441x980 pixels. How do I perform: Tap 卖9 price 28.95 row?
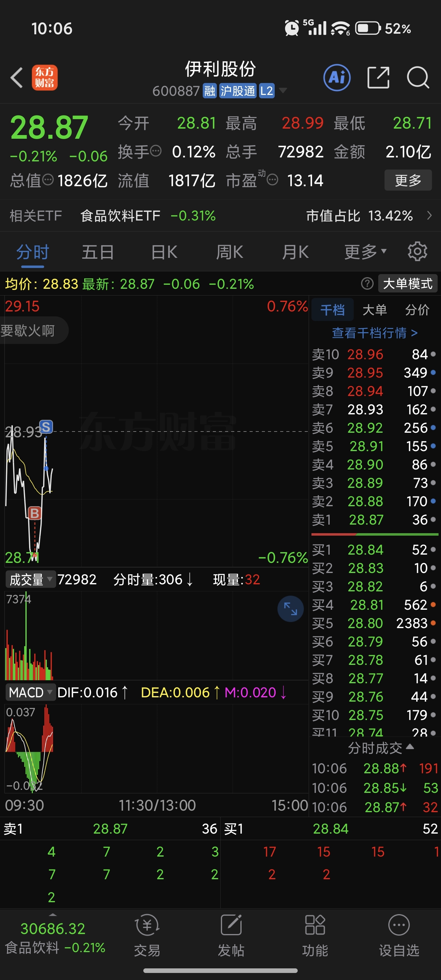click(375, 372)
